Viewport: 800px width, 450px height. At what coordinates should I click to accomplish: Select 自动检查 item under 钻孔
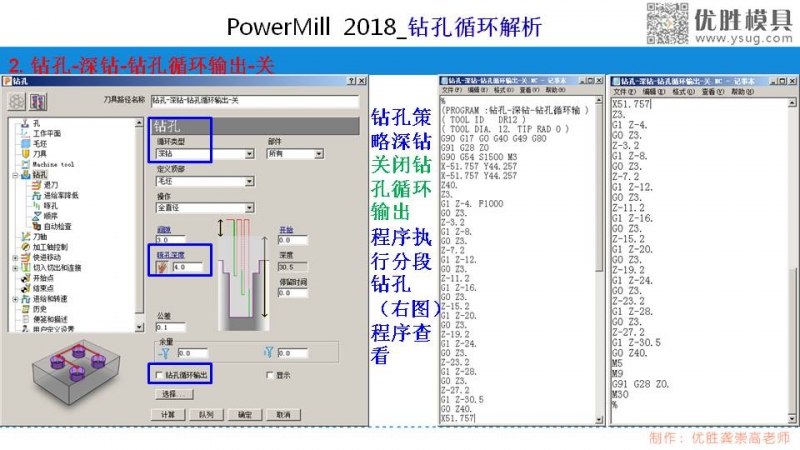pyautogui.click(x=56, y=226)
